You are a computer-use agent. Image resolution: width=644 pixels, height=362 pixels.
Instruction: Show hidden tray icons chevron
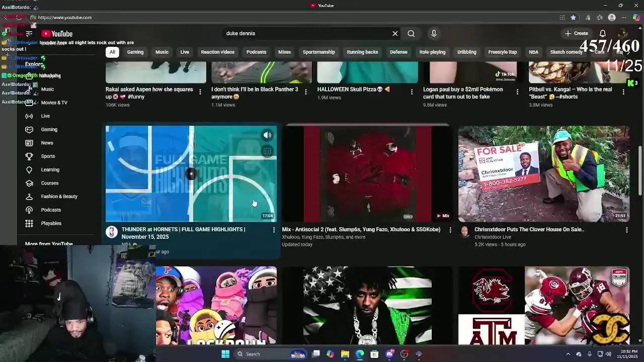[568, 354]
